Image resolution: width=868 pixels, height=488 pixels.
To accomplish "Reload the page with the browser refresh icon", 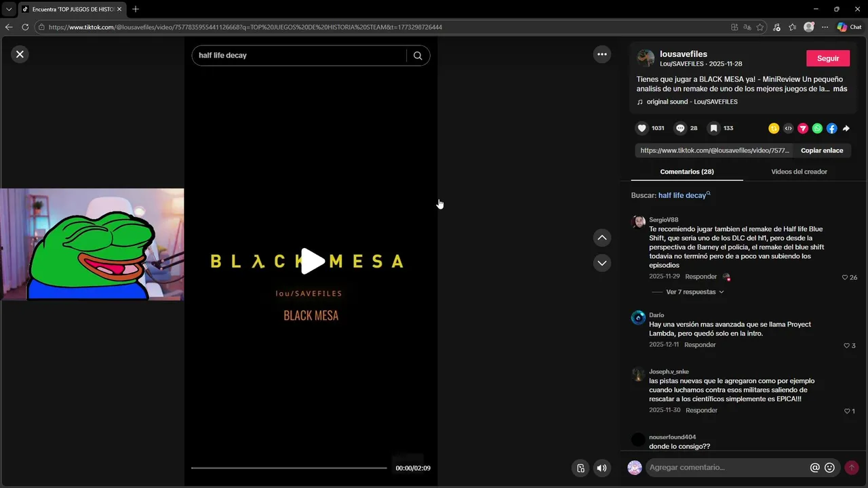I will point(25,27).
